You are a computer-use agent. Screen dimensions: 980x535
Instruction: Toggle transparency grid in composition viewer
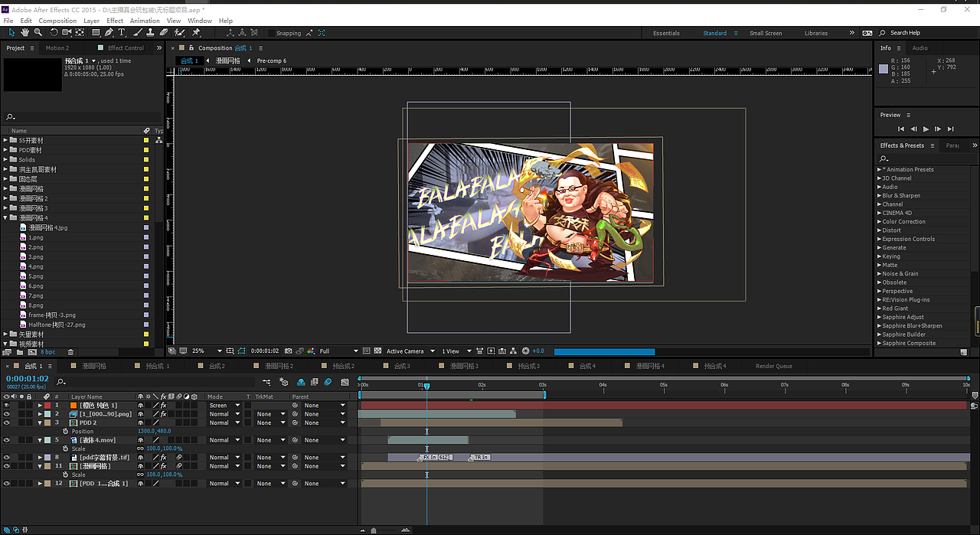pos(377,351)
